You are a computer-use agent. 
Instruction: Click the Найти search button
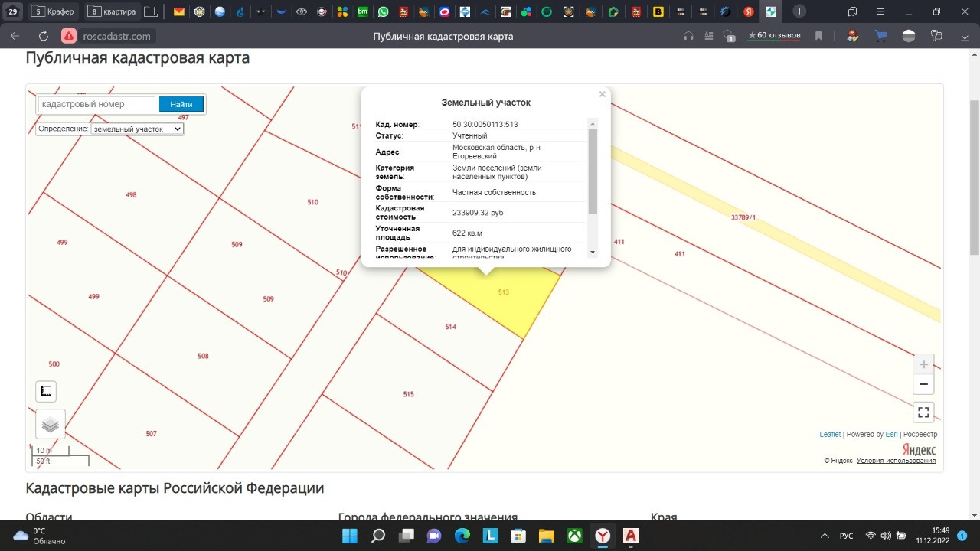181,104
